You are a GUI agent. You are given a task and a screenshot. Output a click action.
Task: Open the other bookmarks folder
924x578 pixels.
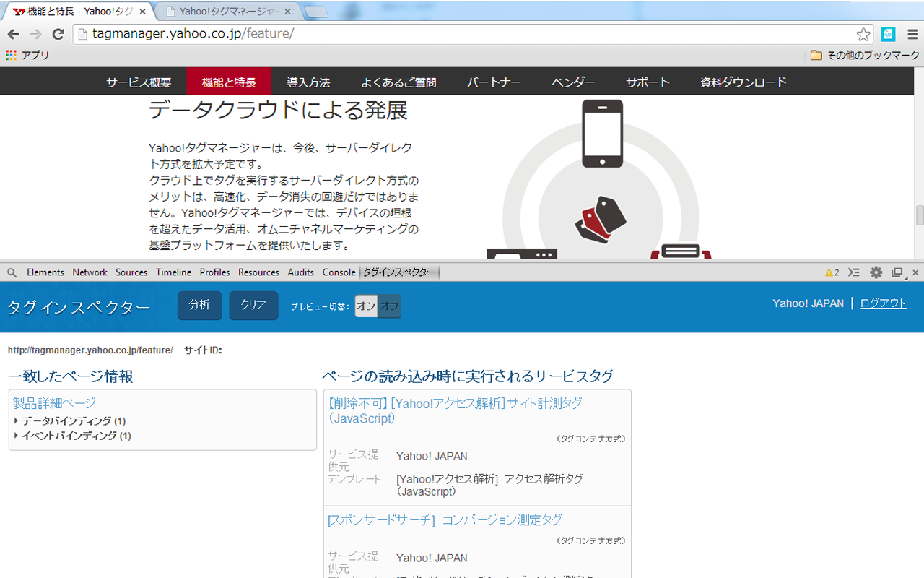(x=865, y=55)
